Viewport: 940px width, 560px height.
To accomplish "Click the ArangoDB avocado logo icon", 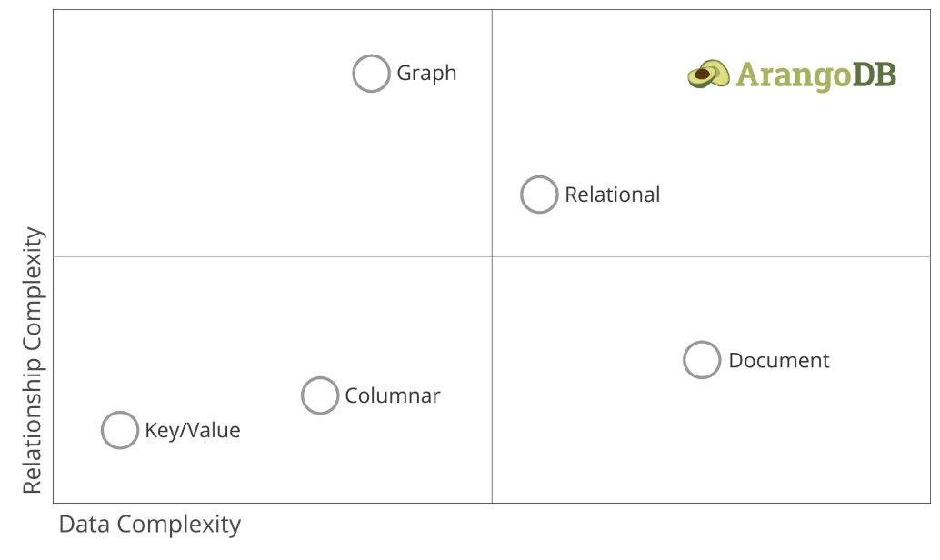I will tap(708, 75).
